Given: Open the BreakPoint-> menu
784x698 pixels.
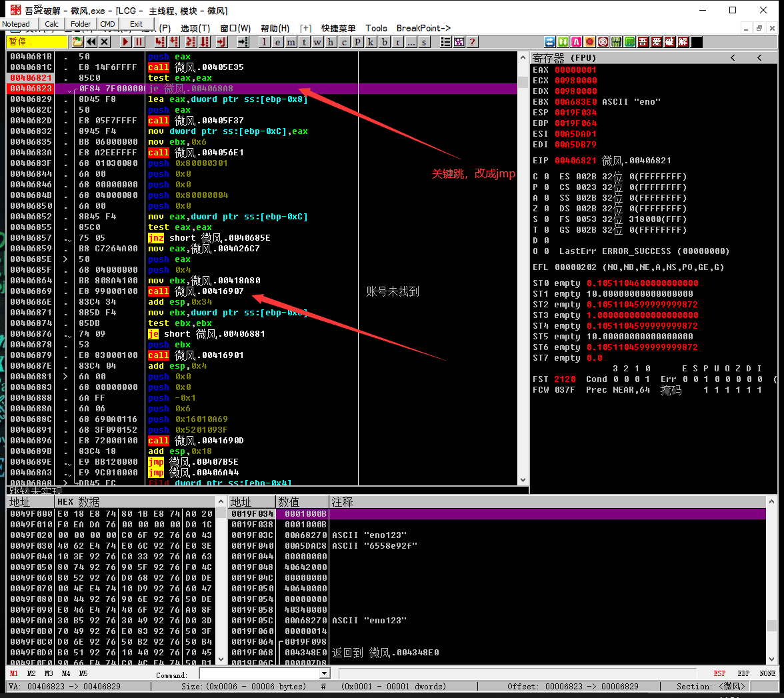Looking at the screenshot, I should click(423, 29).
